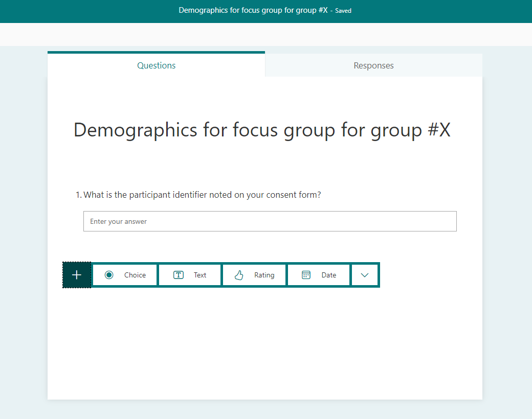
Task: Click the calendar icon for Date question
Action: pyautogui.click(x=306, y=275)
